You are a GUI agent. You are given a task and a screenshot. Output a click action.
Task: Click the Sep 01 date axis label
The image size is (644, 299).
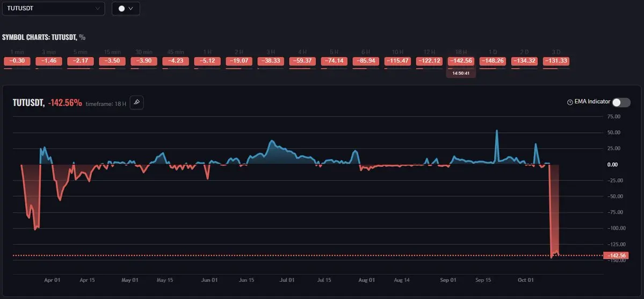click(x=448, y=280)
